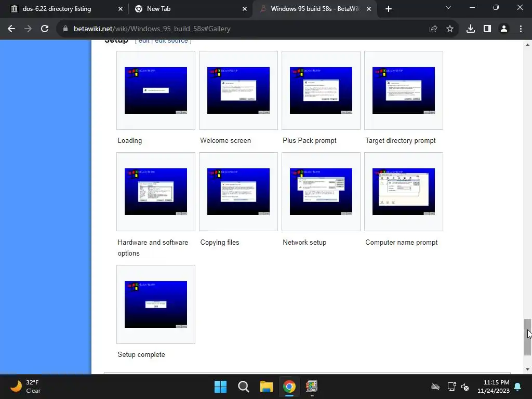
Task: Expand the tab search dropdown
Action: click(x=448, y=7)
